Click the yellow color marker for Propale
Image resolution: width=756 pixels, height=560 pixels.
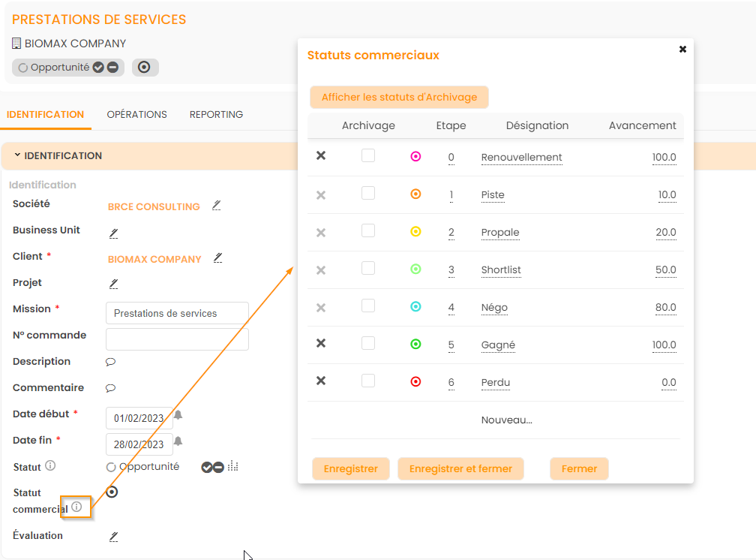415,232
